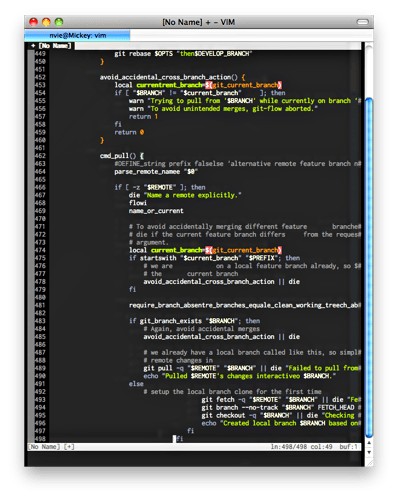
Task: Click 'if startswith "$current_branch"' line 475
Action: (214, 258)
